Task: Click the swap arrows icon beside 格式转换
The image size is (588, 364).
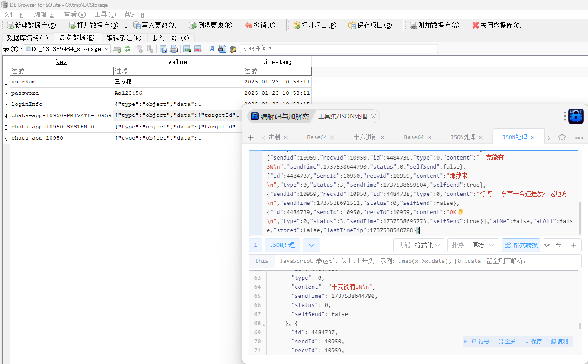Action: click(x=559, y=245)
